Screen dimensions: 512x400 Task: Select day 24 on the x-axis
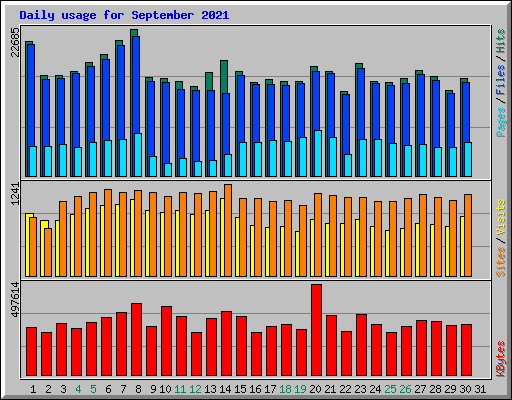click(375, 389)
